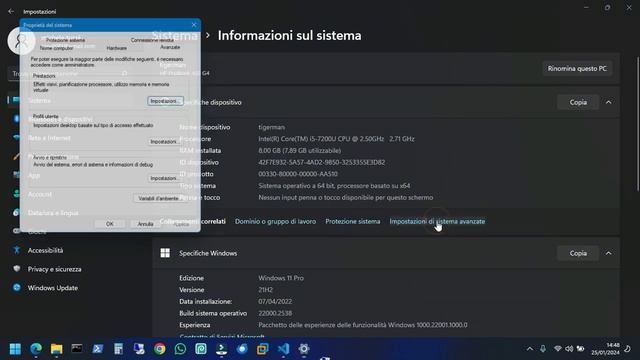The image size is (640, 360).
Task: Switch to the Connessione remota tab
Action: [x=152, y=40]
